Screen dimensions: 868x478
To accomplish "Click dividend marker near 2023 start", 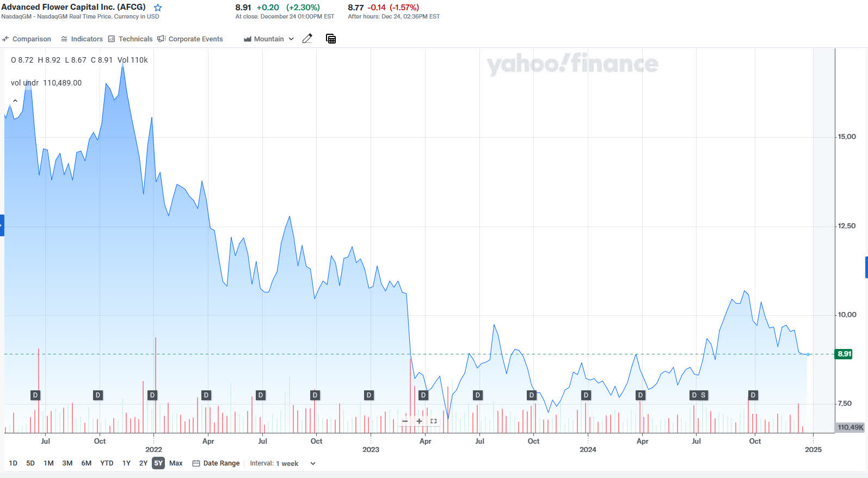I will point(369,395).
